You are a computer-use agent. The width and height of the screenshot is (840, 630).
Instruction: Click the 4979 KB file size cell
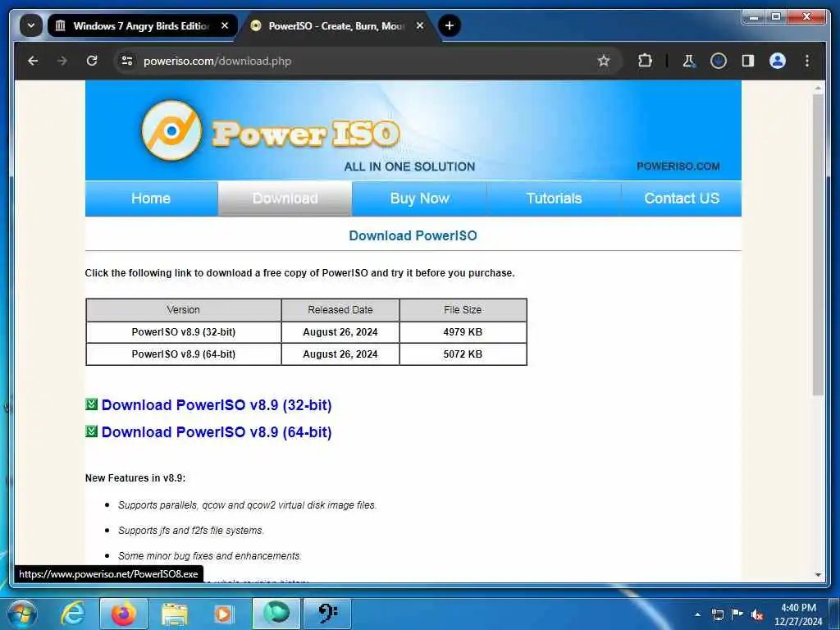(463, 332)
